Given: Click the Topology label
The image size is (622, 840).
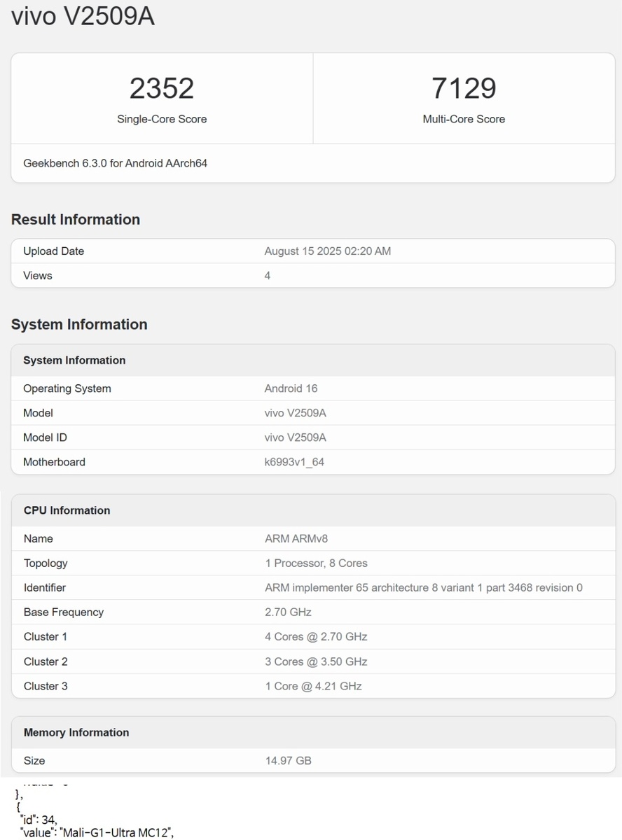Looking at the screenshot, I should point(46,563).
